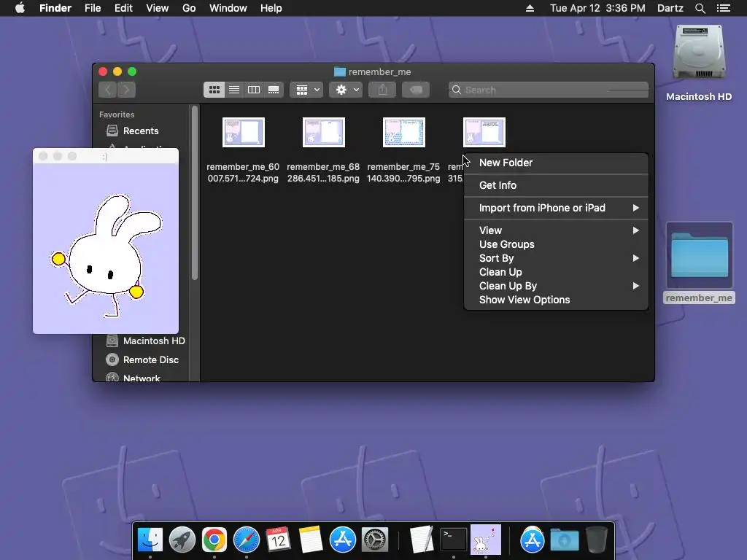Screen dimensions: 747x560
Task: Switch Finder to gallery view
Action: click(274, 90)
